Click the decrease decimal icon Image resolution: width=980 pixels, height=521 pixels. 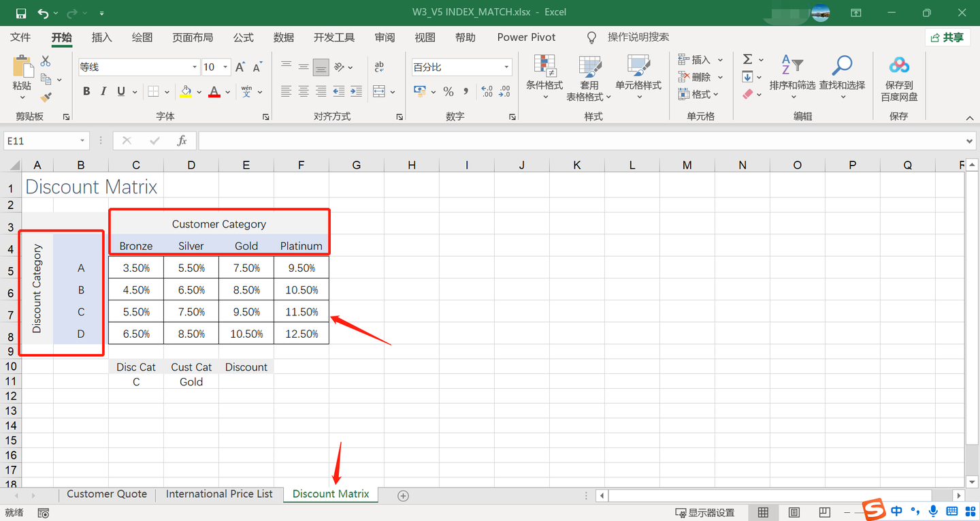(504, 91)
